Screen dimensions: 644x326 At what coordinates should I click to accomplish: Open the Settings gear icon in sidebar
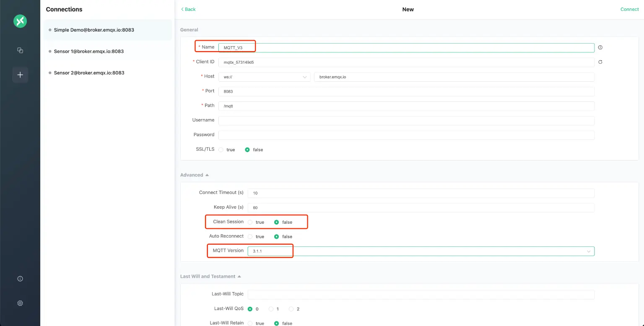tap(20, 303)
